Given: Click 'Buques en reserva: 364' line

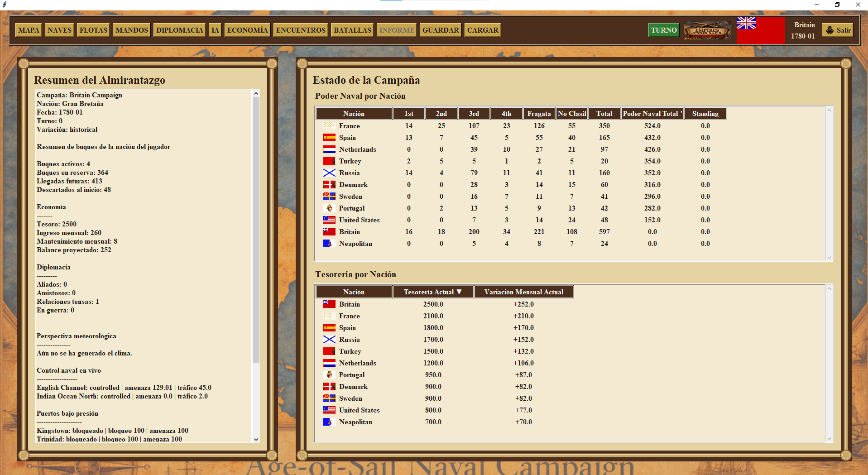Looking at the screenshot, I should click(x=72, y=173).
